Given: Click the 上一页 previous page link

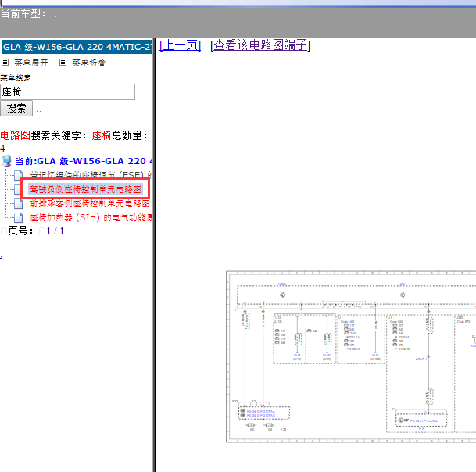Looking at the screenshot, I should tap(180, 45).
